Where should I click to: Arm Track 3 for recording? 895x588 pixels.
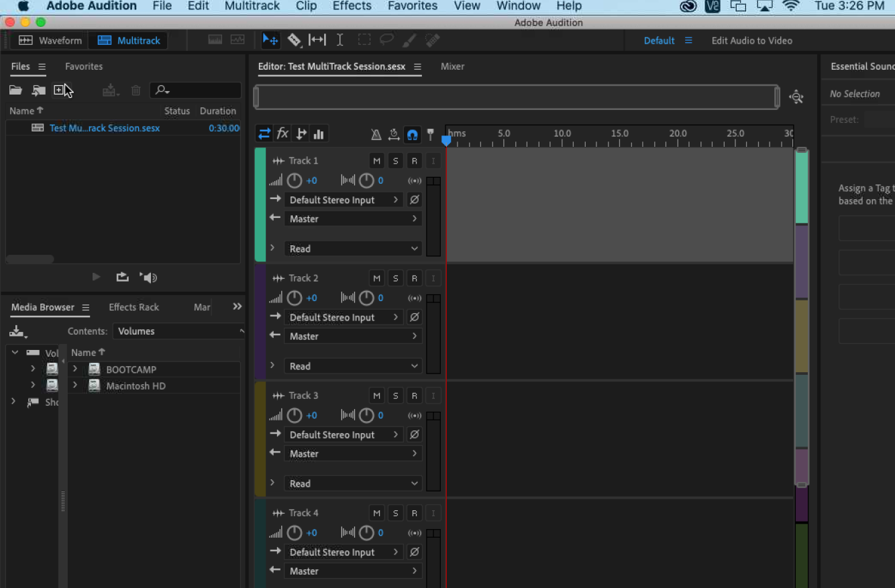[414, 396]
